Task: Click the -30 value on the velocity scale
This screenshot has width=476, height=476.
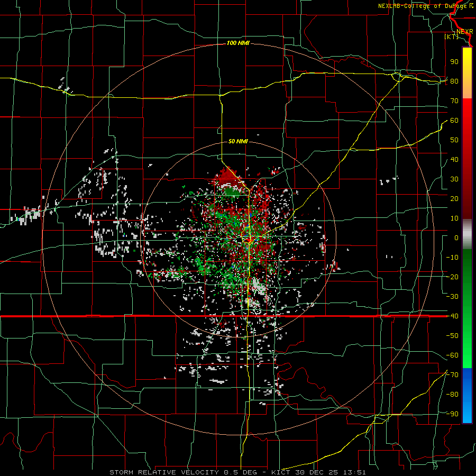Action: (x=452, y=297)
